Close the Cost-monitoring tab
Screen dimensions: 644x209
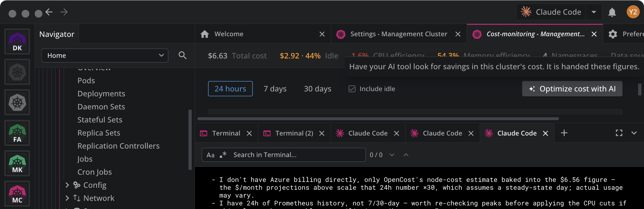pyautogui.click(x=594, y=34)
